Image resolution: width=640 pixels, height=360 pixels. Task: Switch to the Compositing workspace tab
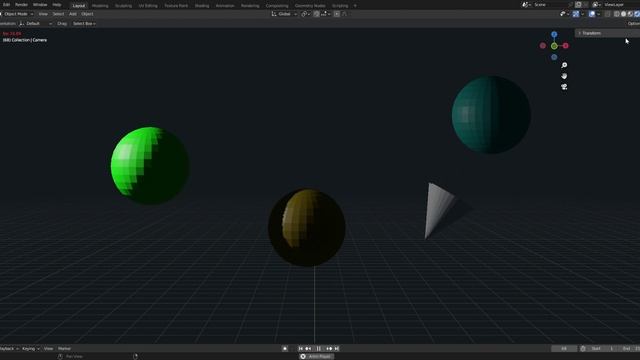[x=277, y=6]
